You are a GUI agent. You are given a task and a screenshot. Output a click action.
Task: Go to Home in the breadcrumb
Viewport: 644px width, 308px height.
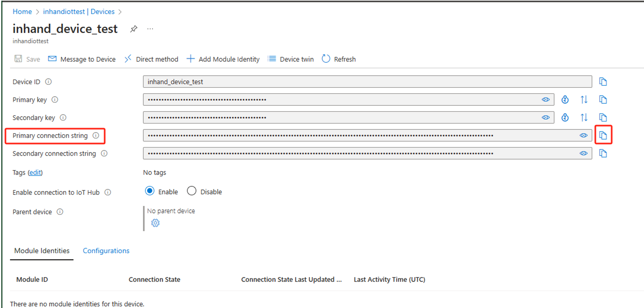22,12
